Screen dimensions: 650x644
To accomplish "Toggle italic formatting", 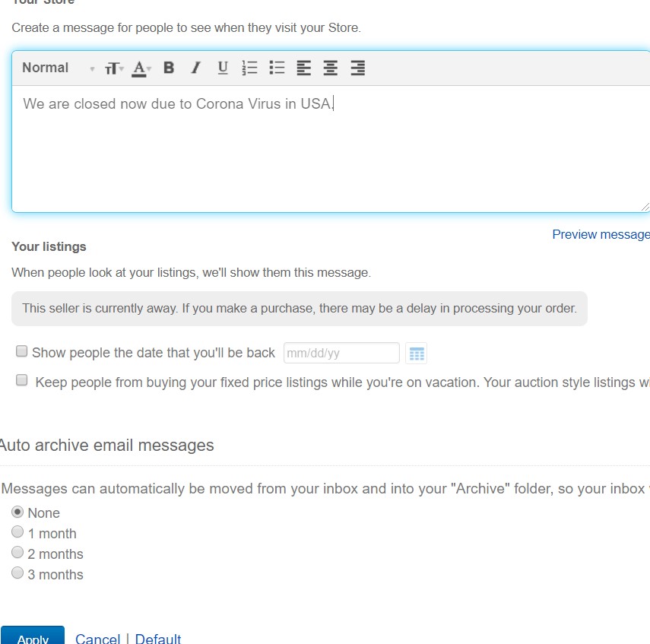I will click(x=195, y=68).
